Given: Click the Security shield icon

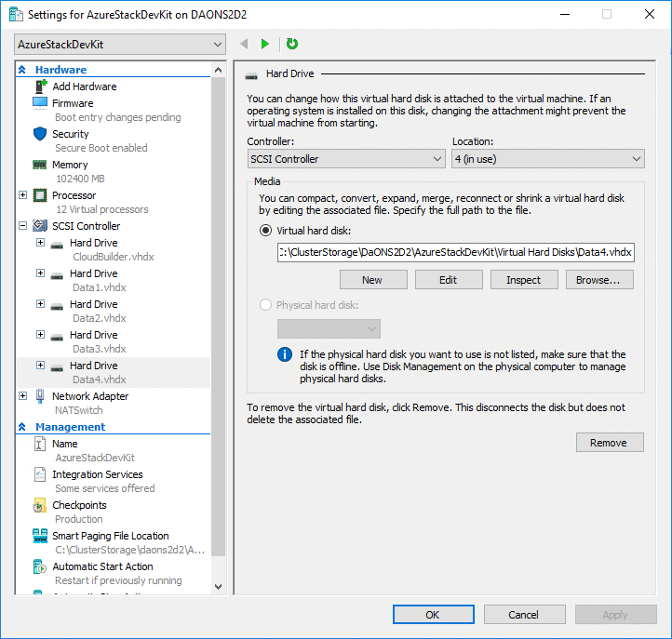Looking at the screenshot, I should point(40,134).
